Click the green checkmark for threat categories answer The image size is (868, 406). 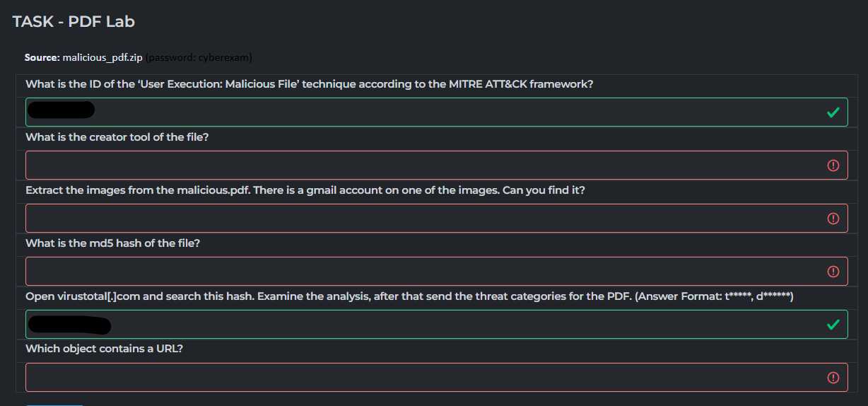[x=833, y=325]
